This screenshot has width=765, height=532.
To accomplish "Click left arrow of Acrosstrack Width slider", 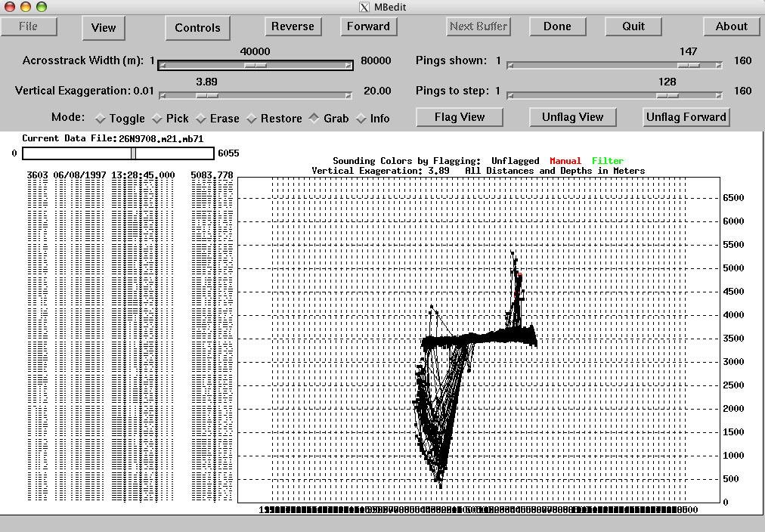I will coord(163,65).
